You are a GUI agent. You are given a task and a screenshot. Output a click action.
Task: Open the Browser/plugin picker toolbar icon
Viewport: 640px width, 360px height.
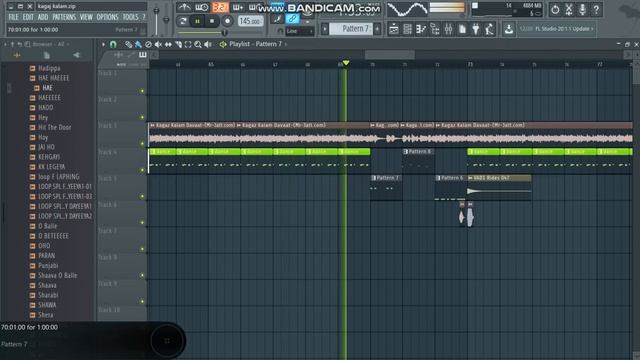435,29
